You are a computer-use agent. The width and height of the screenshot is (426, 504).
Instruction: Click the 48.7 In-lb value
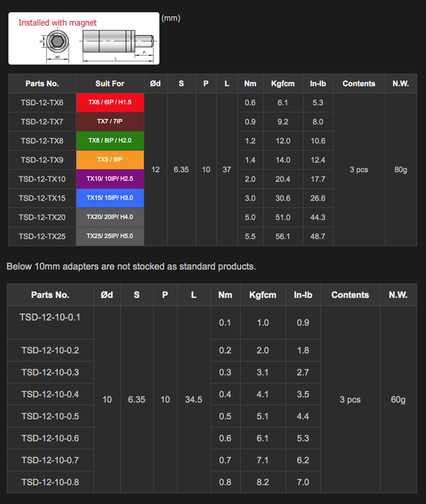click(x=318, y=236)
